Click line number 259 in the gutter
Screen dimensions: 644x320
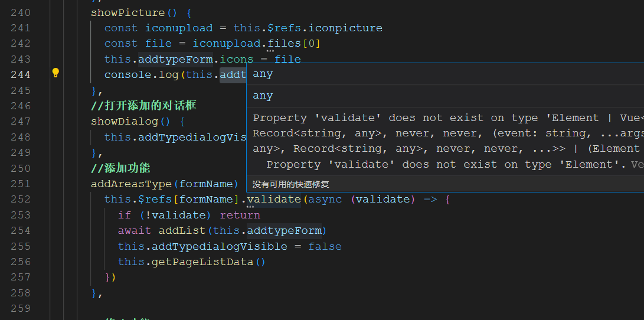[x=21, y=308]
